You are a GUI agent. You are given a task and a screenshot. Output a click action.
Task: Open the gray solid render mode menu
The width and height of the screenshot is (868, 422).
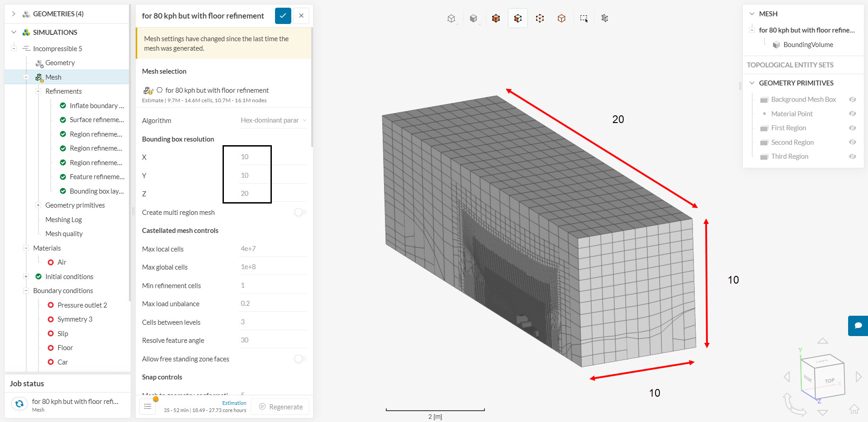[474, 19]
